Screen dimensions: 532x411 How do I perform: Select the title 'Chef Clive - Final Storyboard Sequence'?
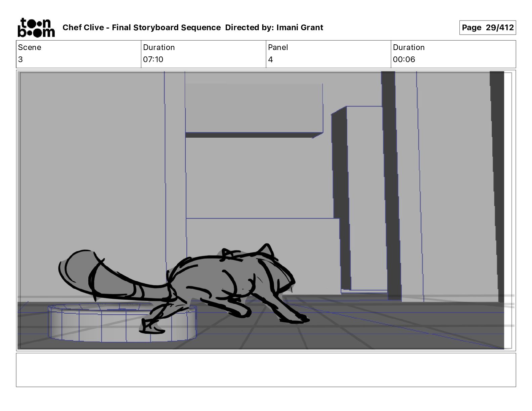pos(142,28)
